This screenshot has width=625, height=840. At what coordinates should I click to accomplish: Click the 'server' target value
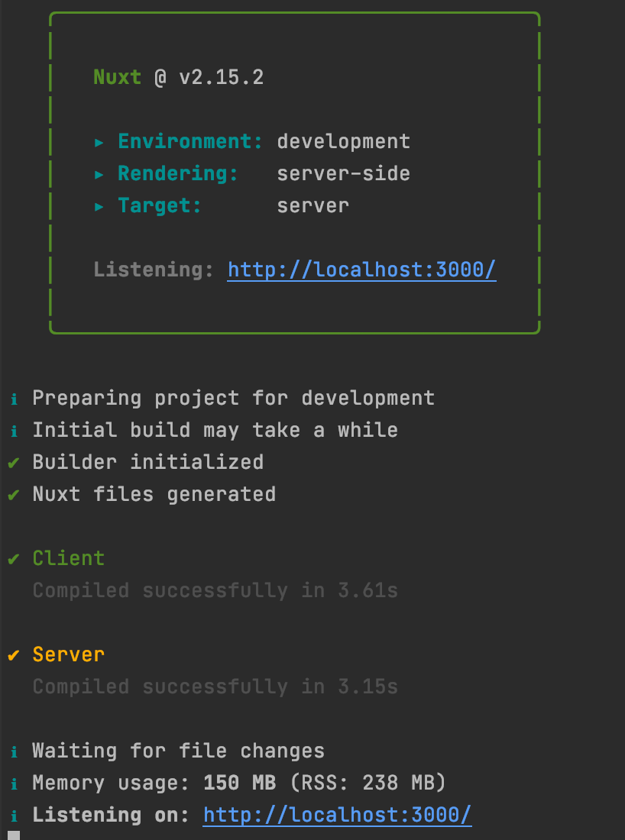[x=313, y=205]
